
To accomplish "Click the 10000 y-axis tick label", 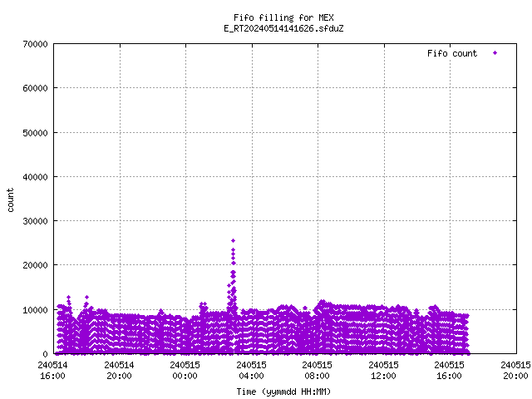I will [35, 310].
